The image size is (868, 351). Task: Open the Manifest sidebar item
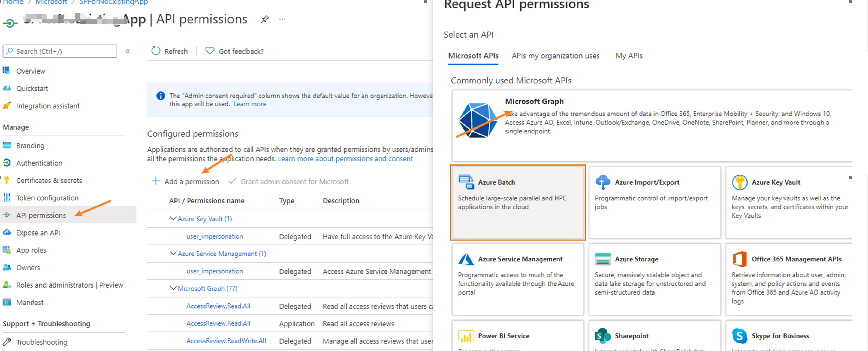click(x=30, y=302)
